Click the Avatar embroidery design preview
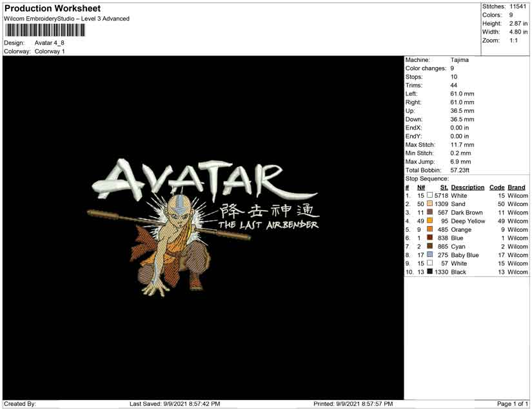 click(203, 228)
